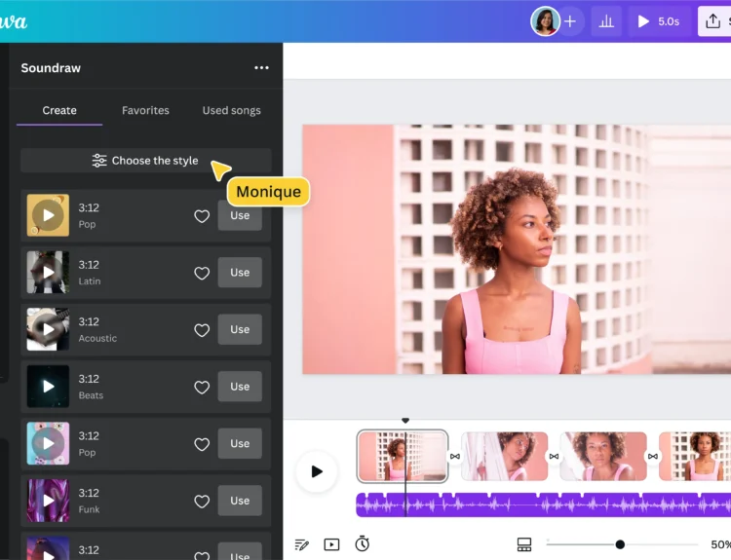The image size is (731, 560).
Task: Click the transition icon between clips one and two
Action: 455,456
